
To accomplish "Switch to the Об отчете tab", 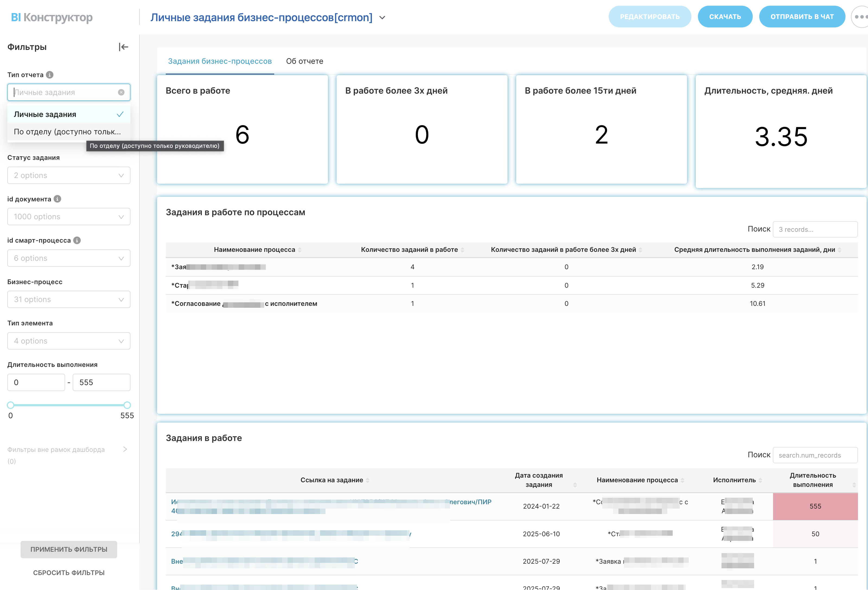I will [x=304, y=61].
